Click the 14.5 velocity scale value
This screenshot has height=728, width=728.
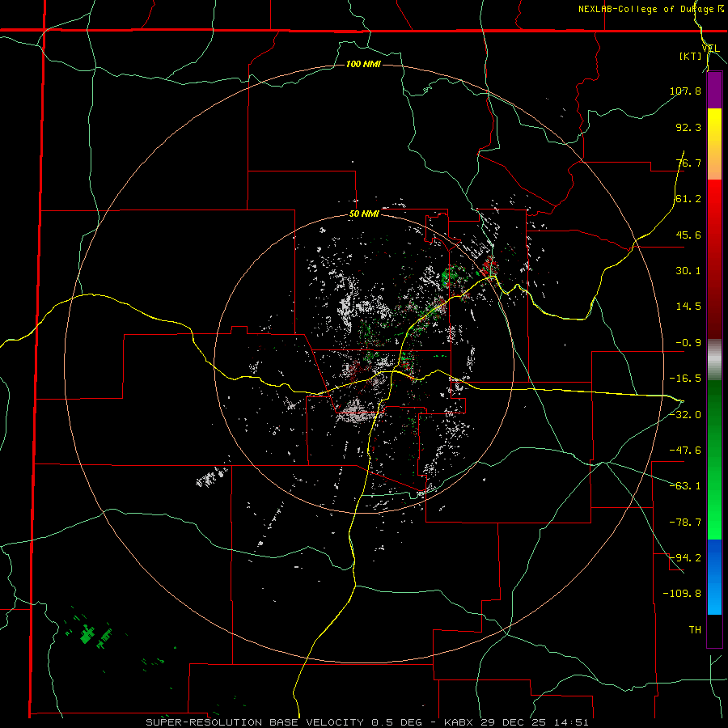pyautogui.click(x=688, y=307)
